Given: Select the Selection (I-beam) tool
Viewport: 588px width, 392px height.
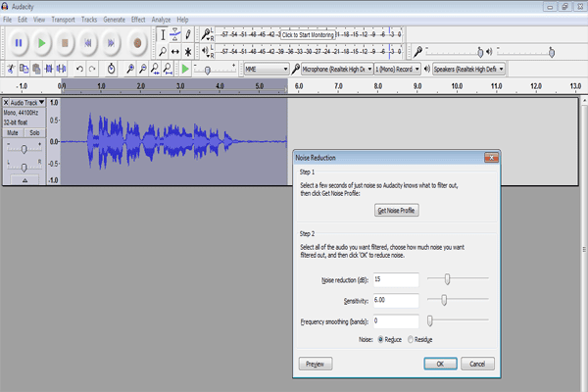Looking at the screenshot, I should click(x=163, y=35).
